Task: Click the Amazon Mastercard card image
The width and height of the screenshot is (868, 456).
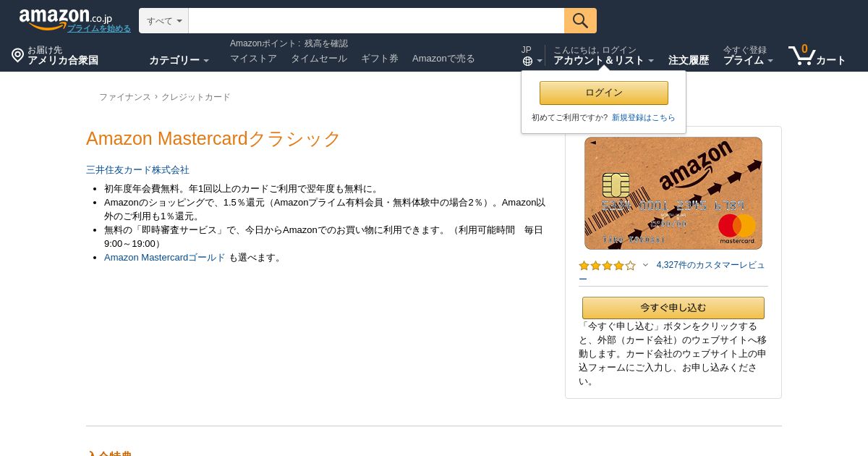Action: (x=673, y=193)
